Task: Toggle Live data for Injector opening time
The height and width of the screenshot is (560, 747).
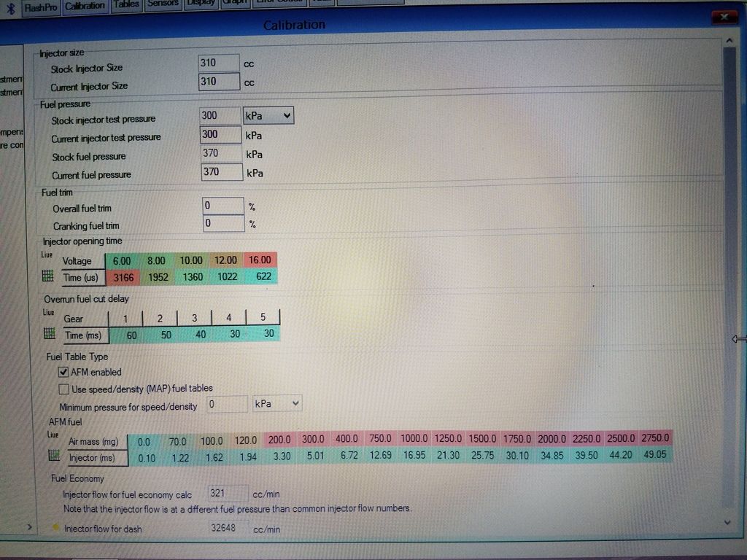Action: (x=46, y=254)
